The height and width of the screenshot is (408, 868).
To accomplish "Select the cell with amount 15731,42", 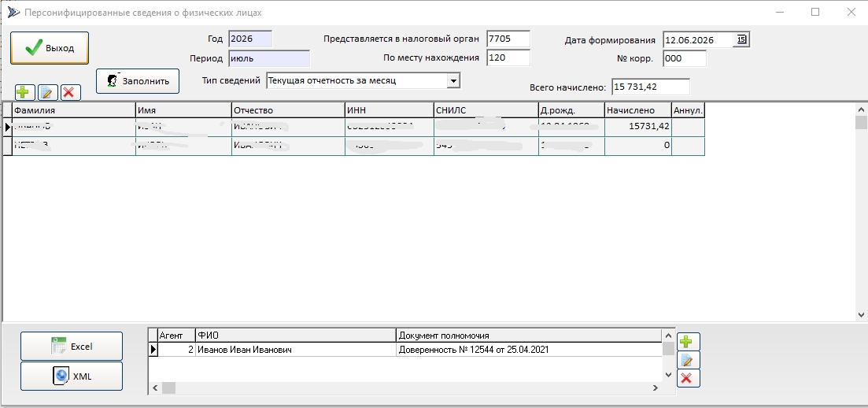I will pos(638,126).
